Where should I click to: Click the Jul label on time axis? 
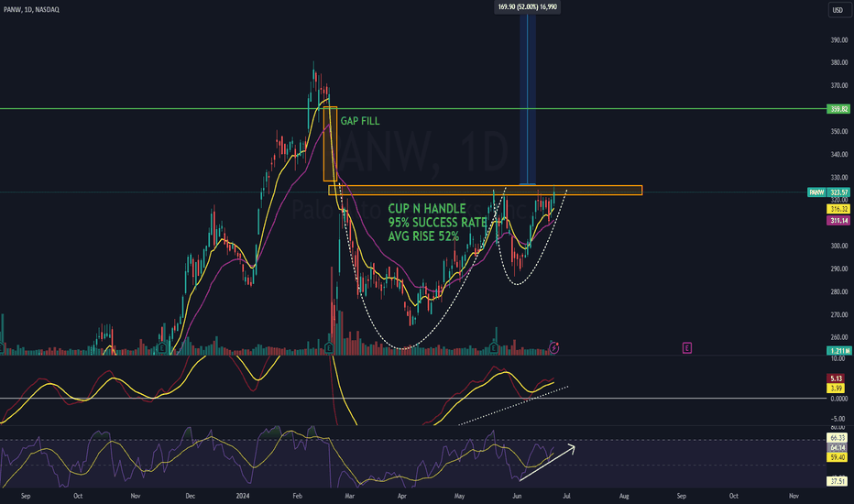click(x=567, y=496)
